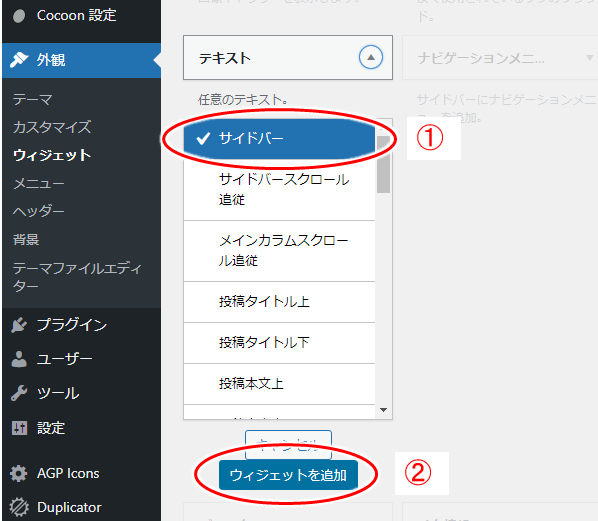Collapse the テキスト widget with arrow
The width and height of the screenshot is (598, 521).
[x=371, y=57]
